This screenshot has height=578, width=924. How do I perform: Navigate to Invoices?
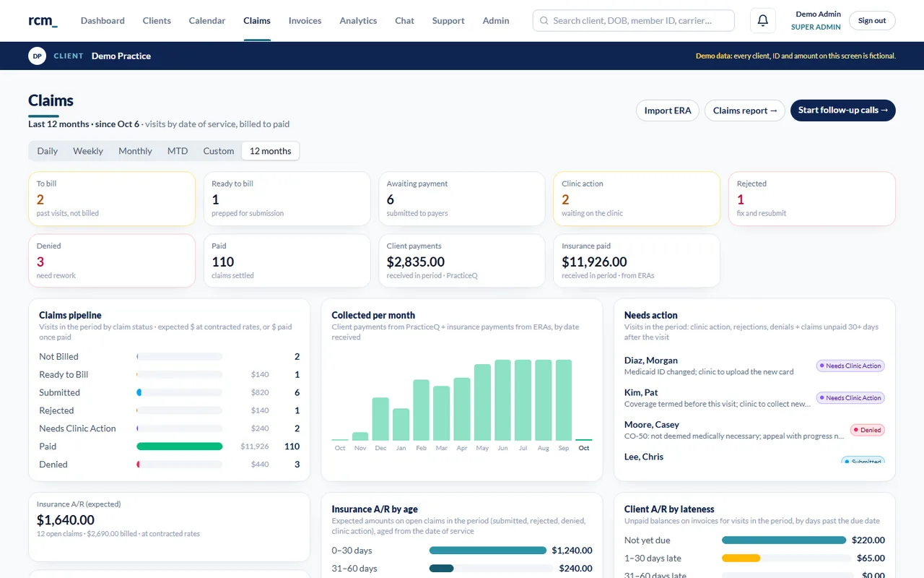(305, 21)
